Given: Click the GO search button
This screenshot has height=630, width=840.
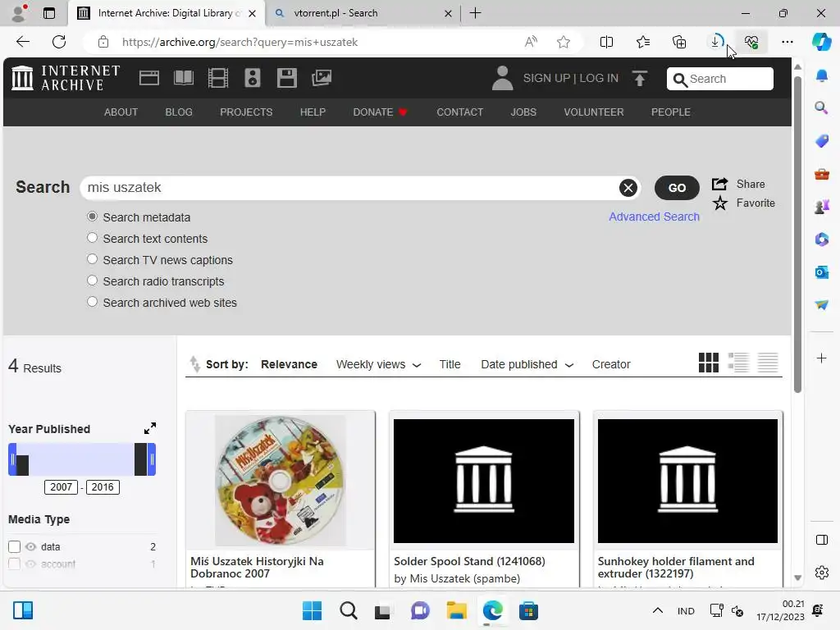Looking at the screenshot, I should (x=677, y=188).
